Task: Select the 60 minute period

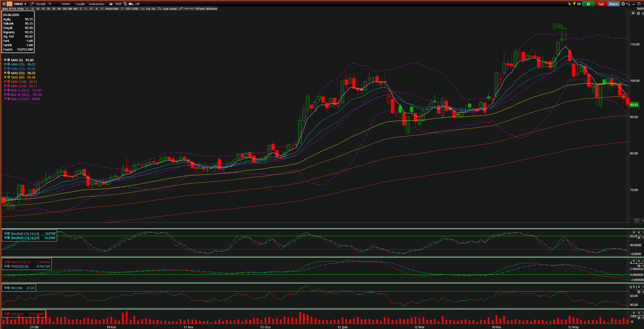Action: 59,9
